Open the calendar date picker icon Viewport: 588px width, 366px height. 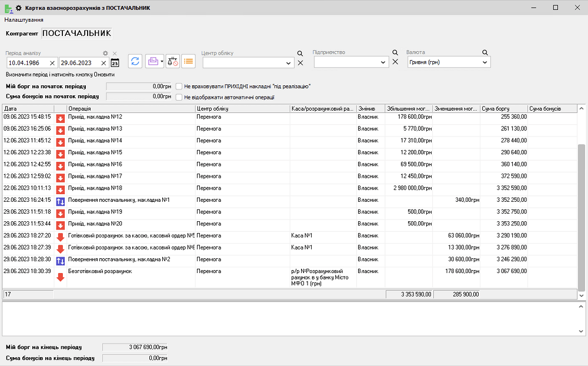tap(115, 63)
